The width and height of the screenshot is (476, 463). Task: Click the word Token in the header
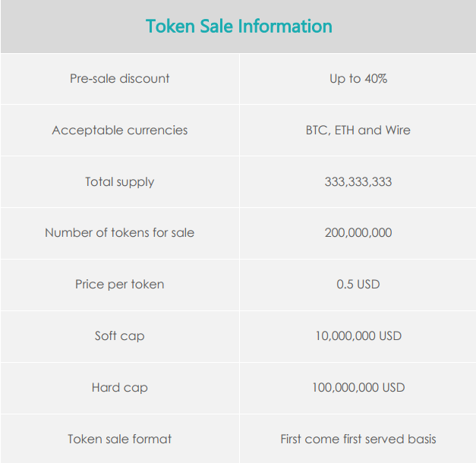(x=169, y=27)
